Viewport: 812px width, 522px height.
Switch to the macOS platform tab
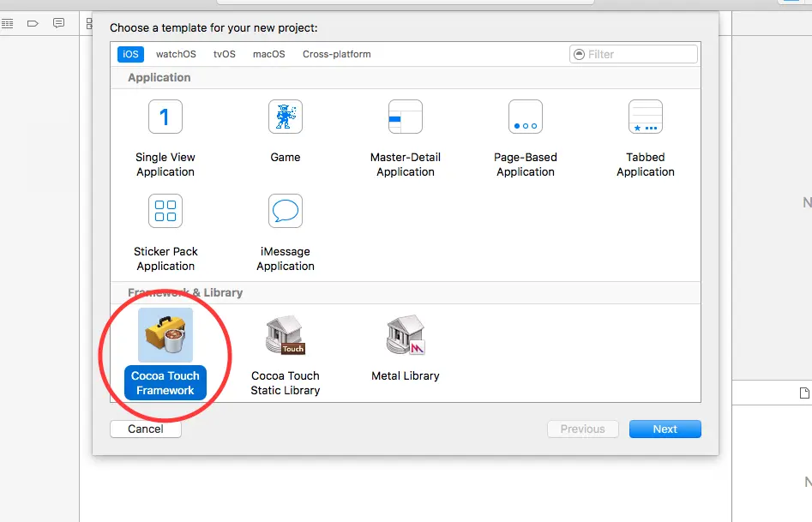click(x=268, y=54)
